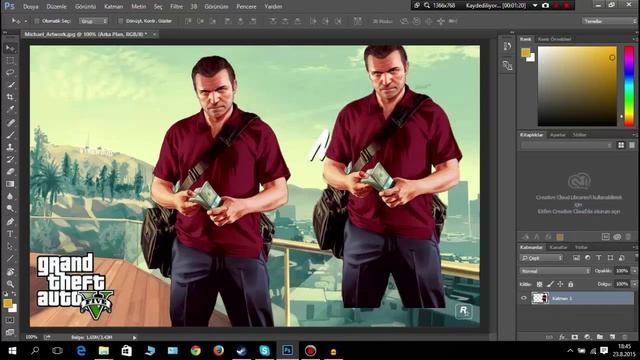
Task: Create new adjustment layer
Action: point(587,337)
